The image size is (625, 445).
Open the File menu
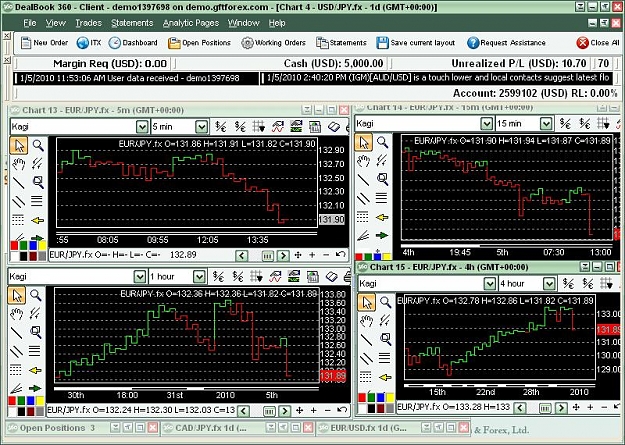29,24
